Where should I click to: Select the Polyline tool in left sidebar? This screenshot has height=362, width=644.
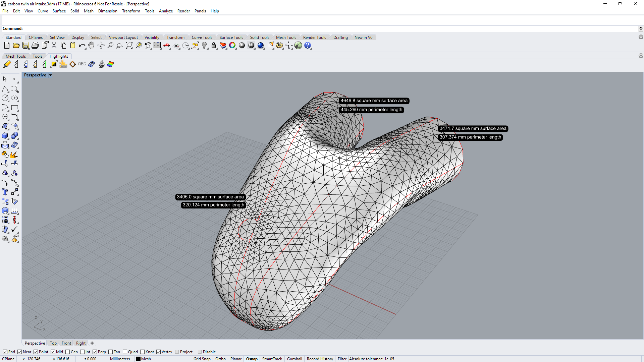click(x=5, y=89)
